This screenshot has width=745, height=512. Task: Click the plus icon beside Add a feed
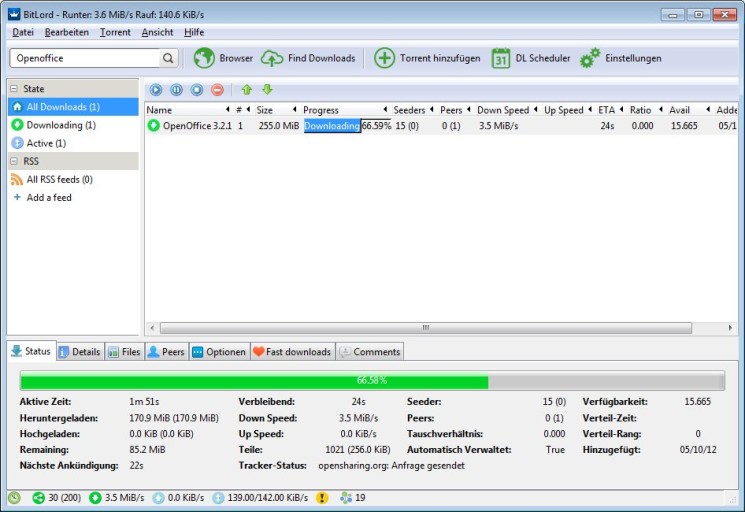tap(17, 197)
